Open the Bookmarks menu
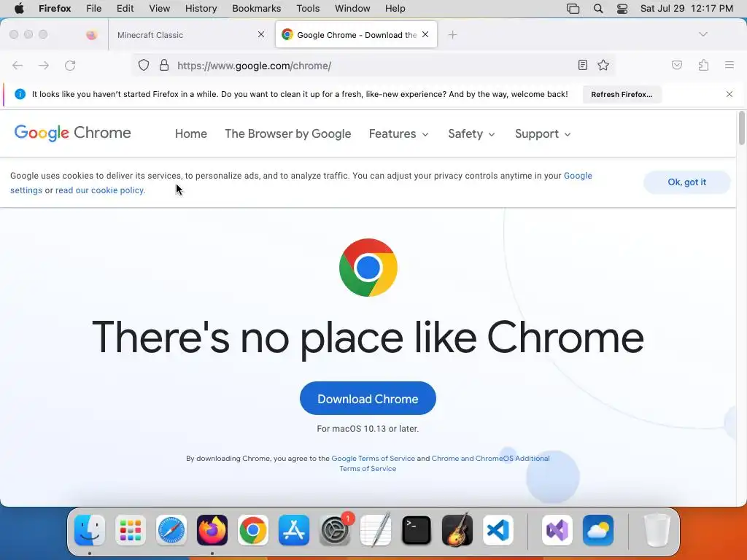747x560 pixels. point(256,9)
